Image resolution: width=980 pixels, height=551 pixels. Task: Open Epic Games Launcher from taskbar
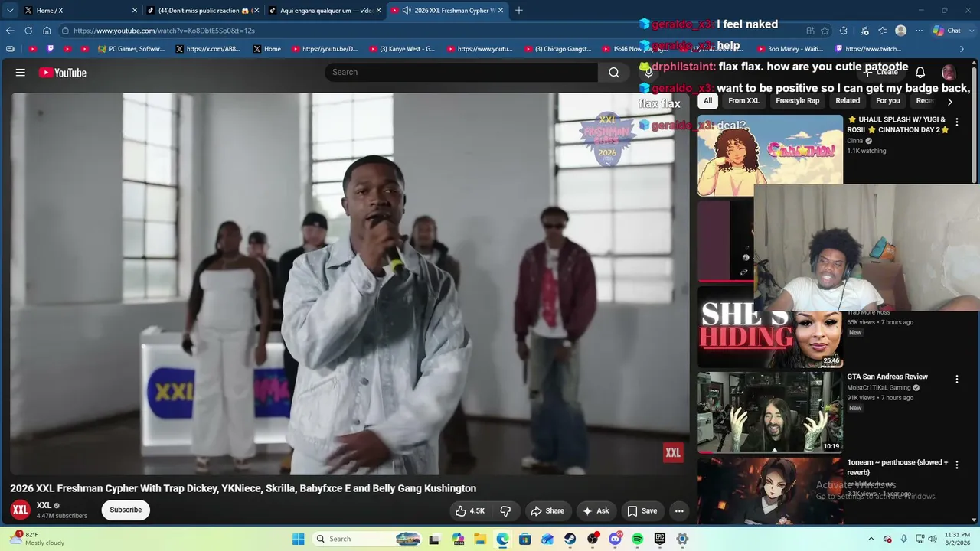tap(660, 539)
